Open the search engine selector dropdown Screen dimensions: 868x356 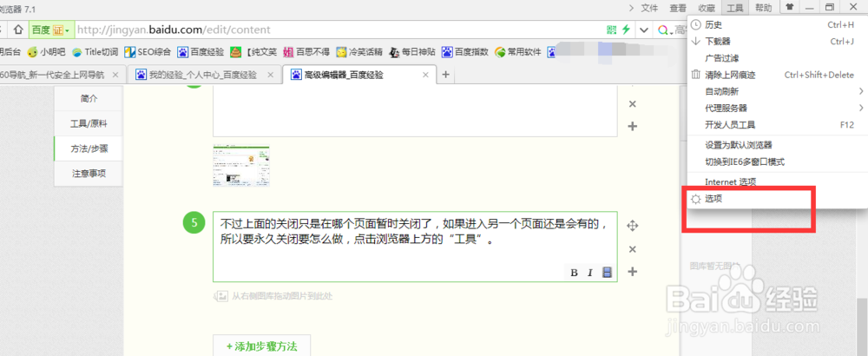664,30
